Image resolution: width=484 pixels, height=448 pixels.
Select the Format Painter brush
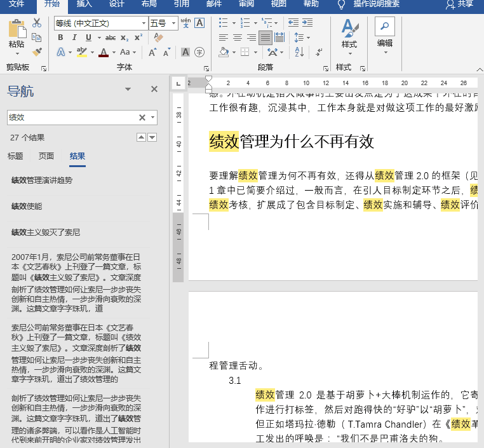coord(37,51)
